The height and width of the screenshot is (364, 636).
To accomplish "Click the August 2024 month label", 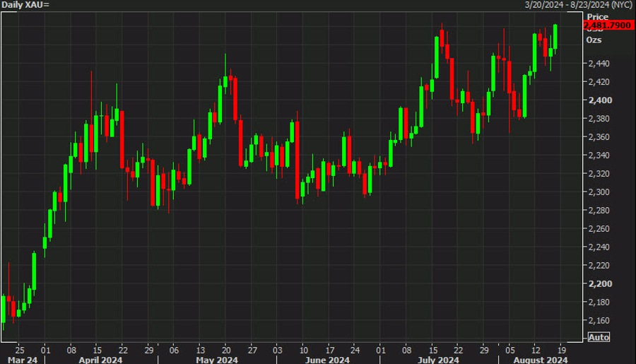I will coord(541,360).
